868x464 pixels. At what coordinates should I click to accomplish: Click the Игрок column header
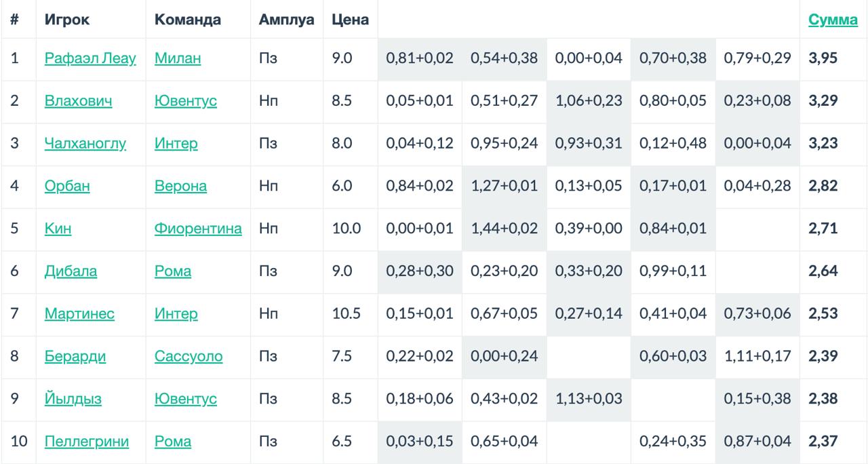click(x=67, y=20)
